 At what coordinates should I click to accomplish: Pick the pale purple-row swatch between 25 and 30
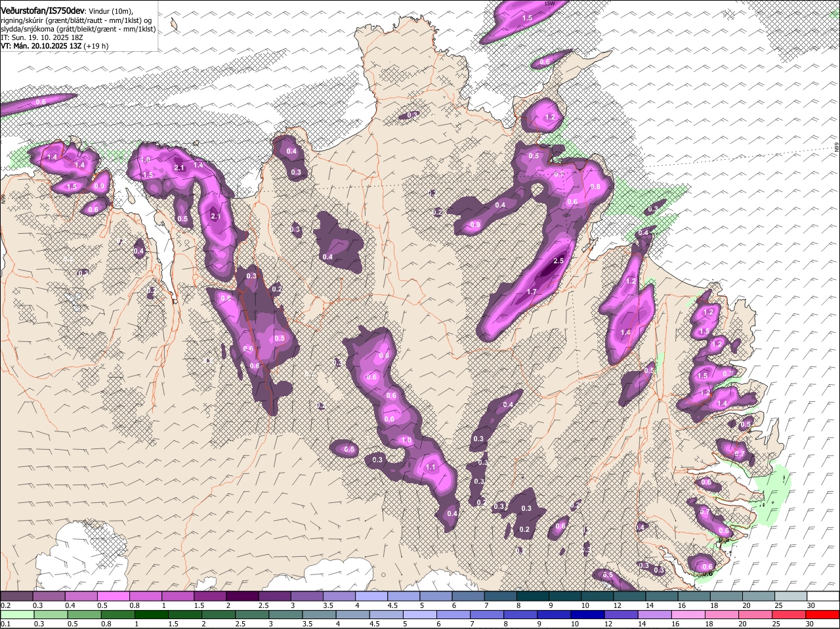click(x=791, y=596)
